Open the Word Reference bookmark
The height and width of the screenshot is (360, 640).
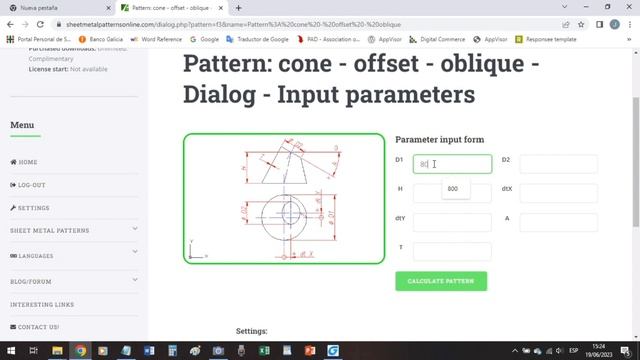pyautogui.click(x=156, y=39)
